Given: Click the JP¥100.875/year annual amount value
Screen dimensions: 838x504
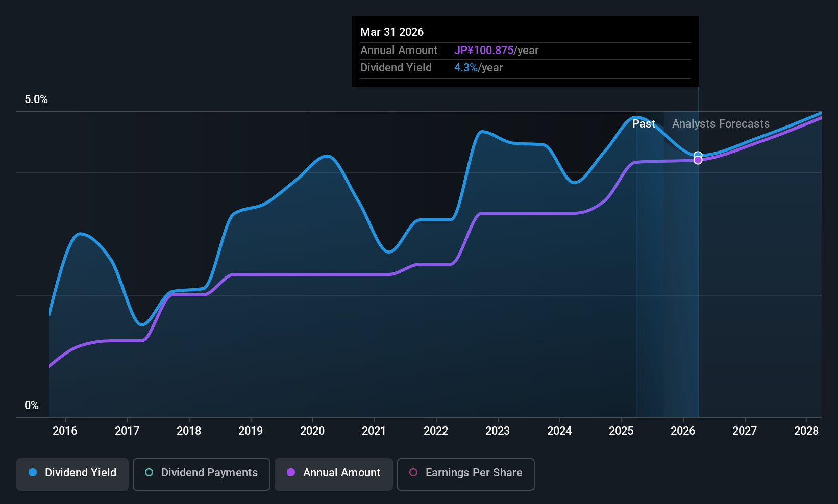Looking at the screenshot, I should [484, 50].
